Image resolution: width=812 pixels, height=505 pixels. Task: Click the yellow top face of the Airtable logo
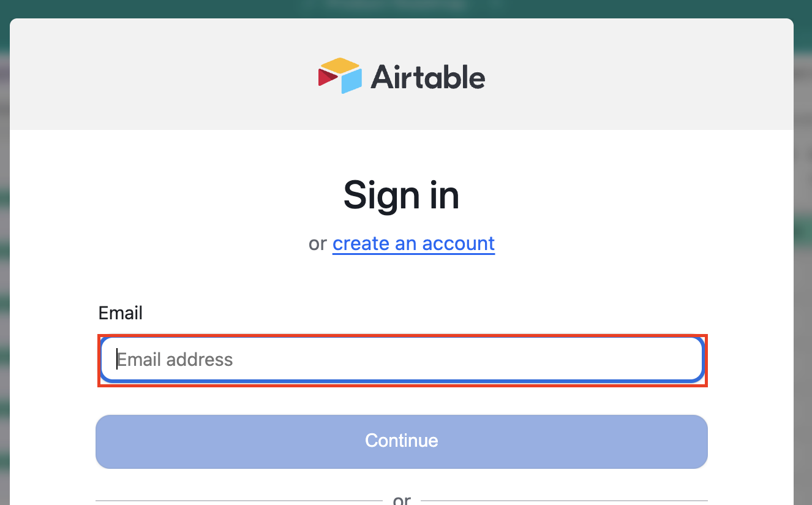click(x=340, y=66)
